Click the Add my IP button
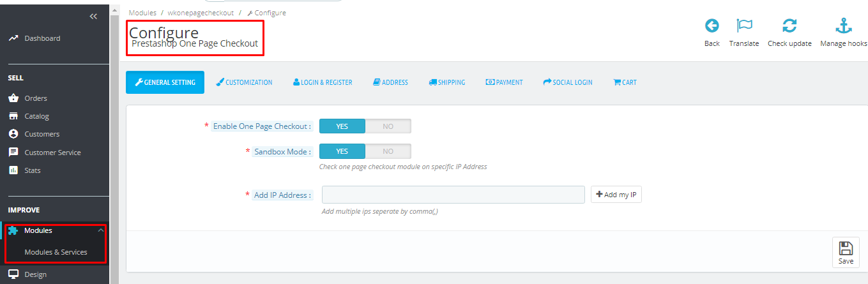The width and height of the screenshot is (868, 284). [616, 195]
